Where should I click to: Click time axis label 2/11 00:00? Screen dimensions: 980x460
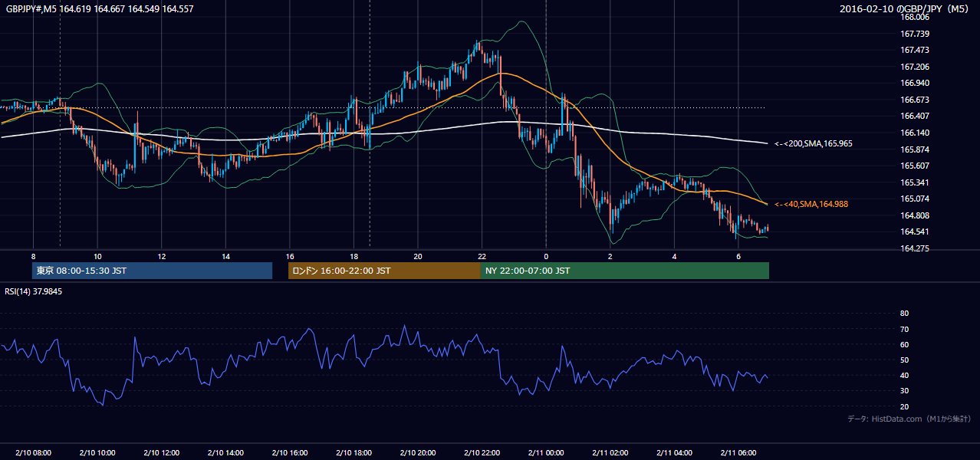point(546,452)
